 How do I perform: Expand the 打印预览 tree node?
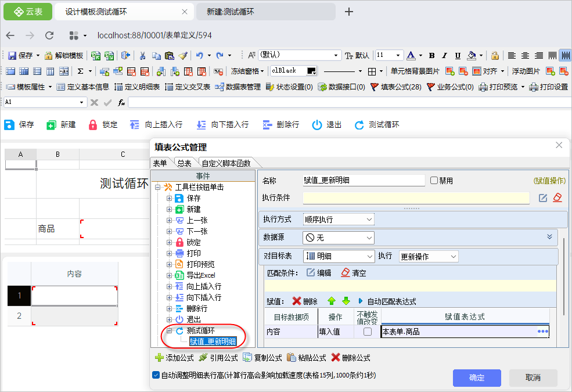(x=169, y=264)
